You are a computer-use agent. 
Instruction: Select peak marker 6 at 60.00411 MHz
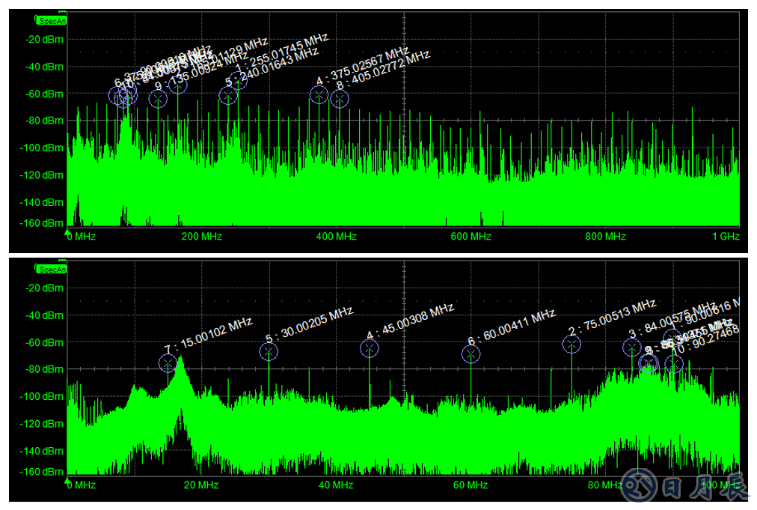pos(471,353)
